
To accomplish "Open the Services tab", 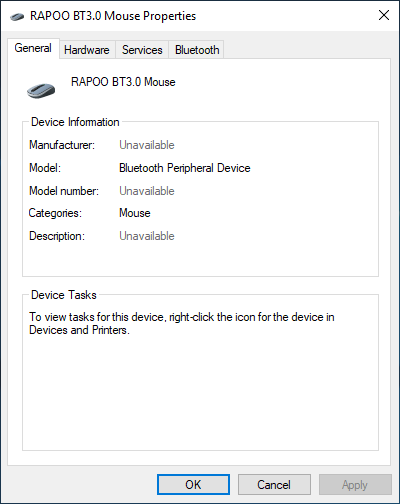I will [x=142, y=50].
